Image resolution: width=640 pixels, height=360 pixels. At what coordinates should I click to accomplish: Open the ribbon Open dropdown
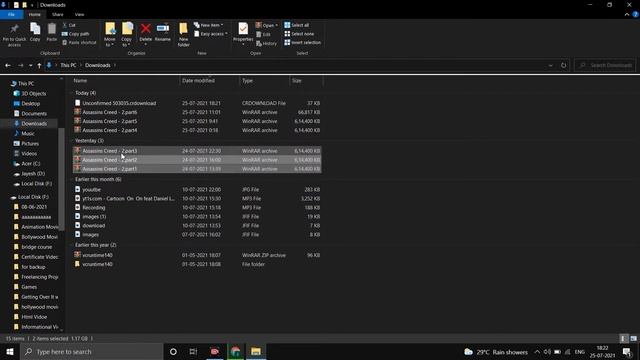click(267, 25)
